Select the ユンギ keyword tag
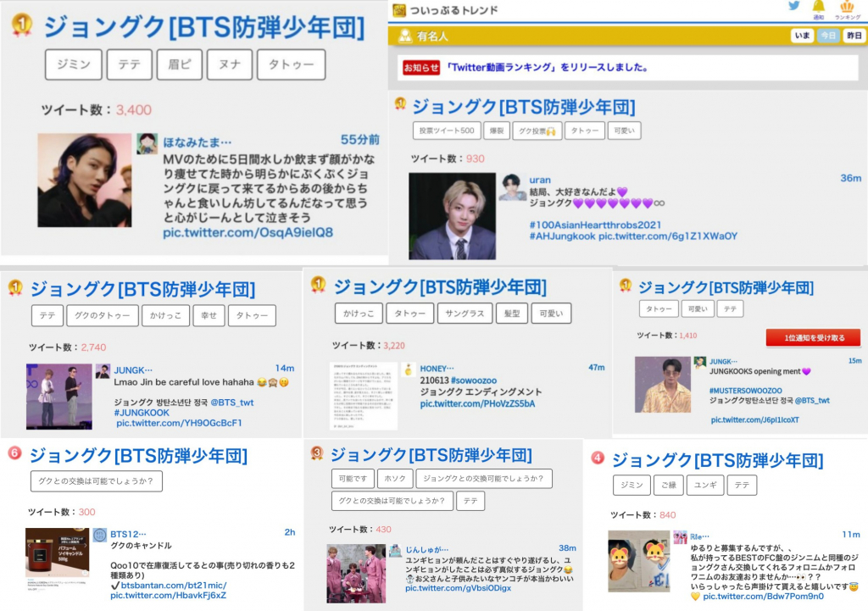This screenshot has width=868, height=611. (705, 486)
